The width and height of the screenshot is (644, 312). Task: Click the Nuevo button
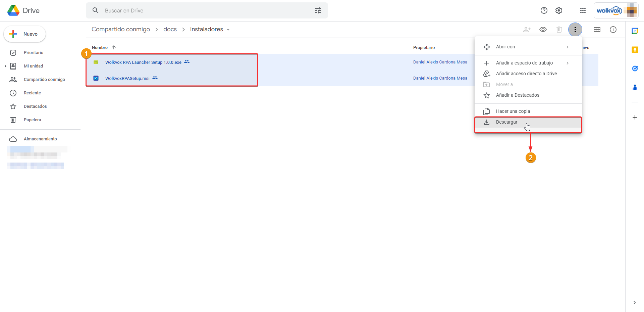(24, 34)
